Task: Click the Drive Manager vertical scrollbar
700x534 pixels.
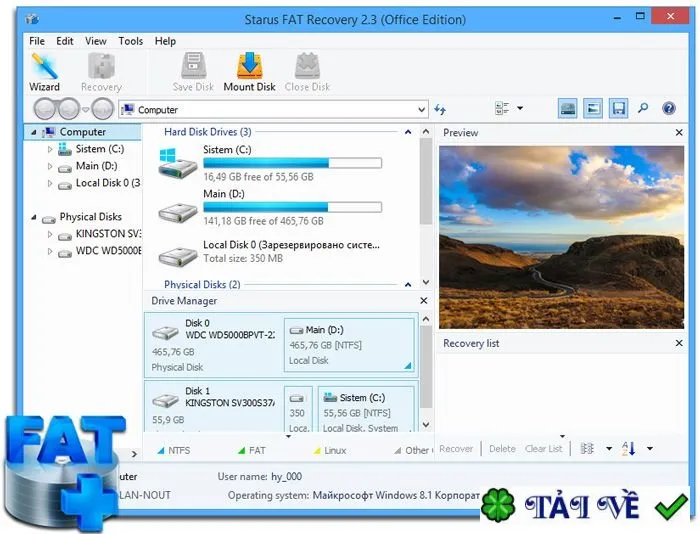Action: (x=426, y=367)
